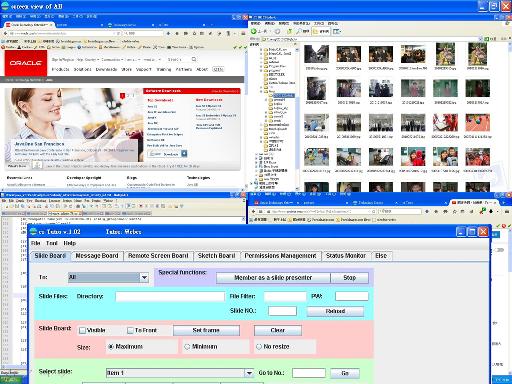The image size is (512, 384).
Task: Check the To Front checkbox
Action: pos(130,330)
